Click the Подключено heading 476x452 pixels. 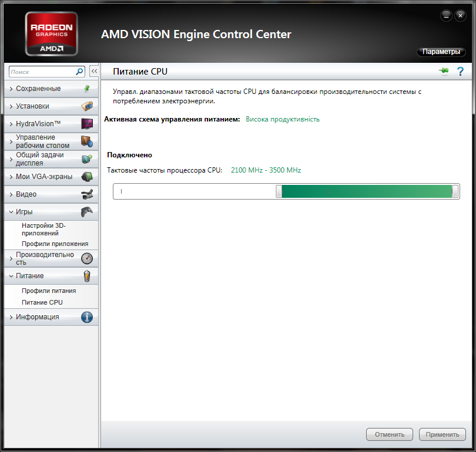click(130, 155)
